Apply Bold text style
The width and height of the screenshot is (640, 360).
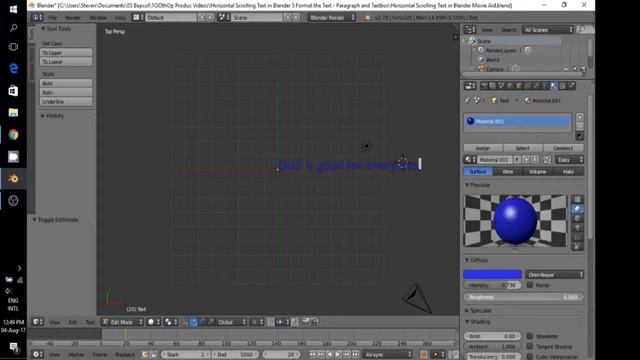coord(66,83)
